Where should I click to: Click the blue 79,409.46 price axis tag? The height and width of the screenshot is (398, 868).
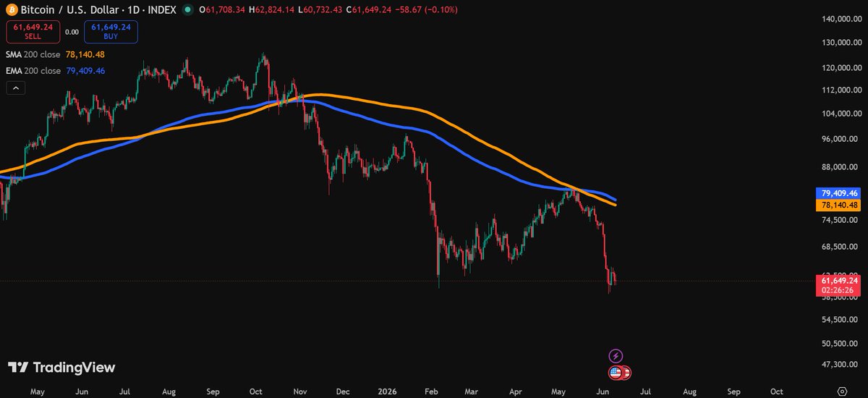(x=839, y=193)
